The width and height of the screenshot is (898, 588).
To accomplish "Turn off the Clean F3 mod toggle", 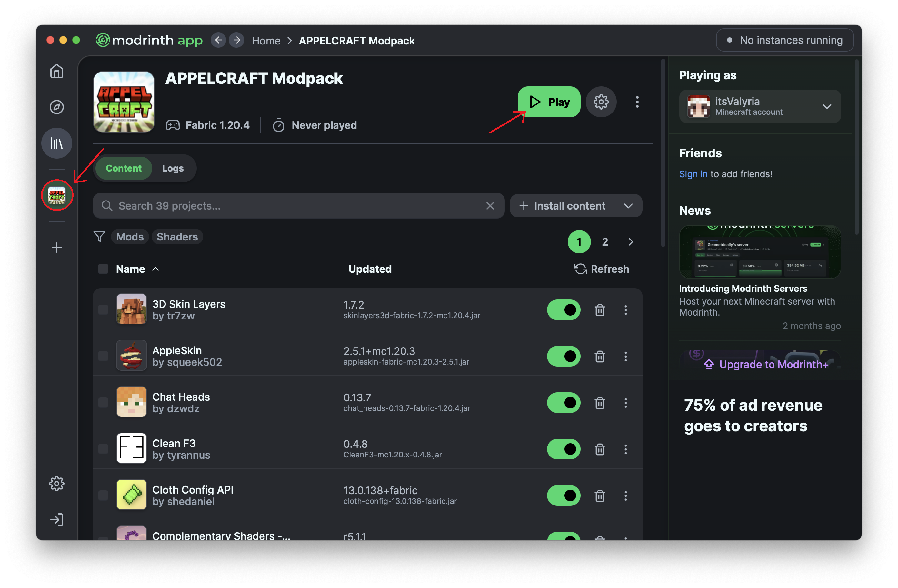I will pyautogui.click(x=563, y=449).
